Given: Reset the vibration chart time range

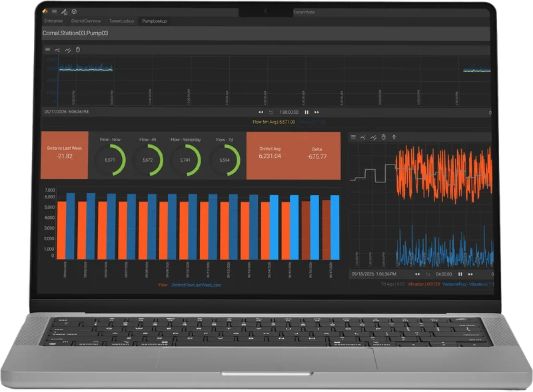Looking at the screenshot, I should coord(428,274).
